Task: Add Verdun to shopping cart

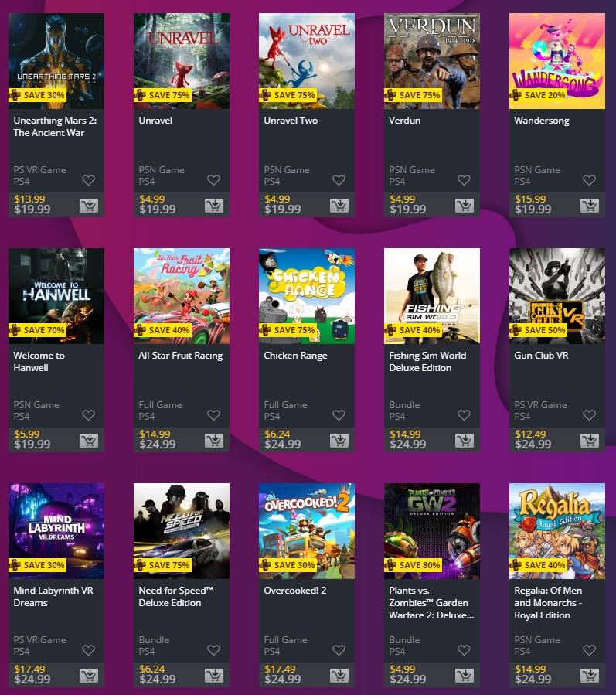Action: [465, 205]
